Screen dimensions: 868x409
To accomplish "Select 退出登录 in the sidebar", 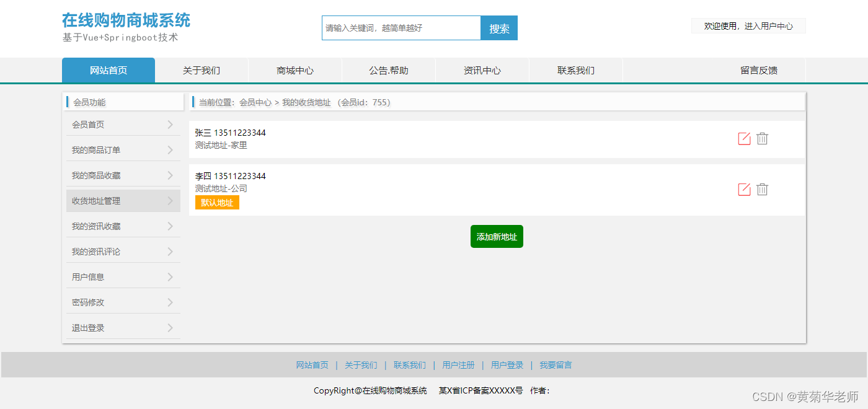I will (123, 328).
